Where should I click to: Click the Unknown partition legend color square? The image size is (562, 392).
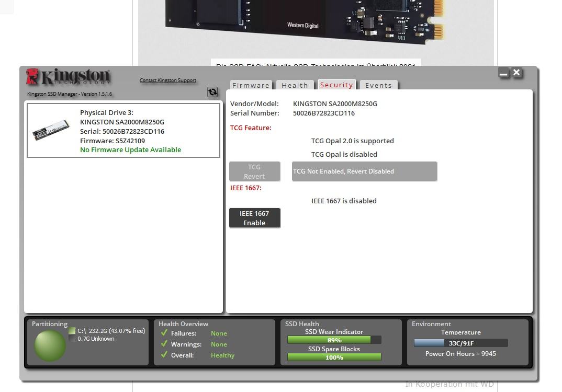pos(72,339)
